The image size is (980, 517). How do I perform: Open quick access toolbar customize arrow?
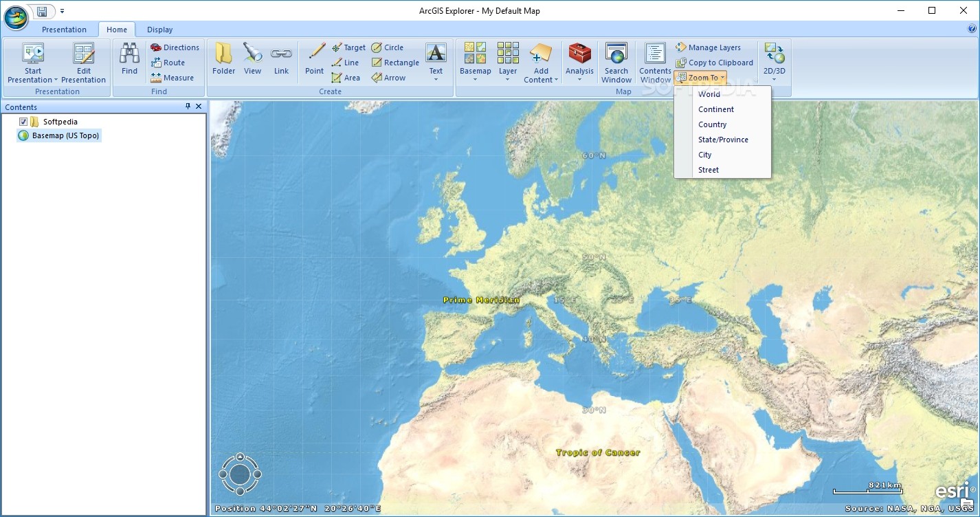tap(62, 11)
